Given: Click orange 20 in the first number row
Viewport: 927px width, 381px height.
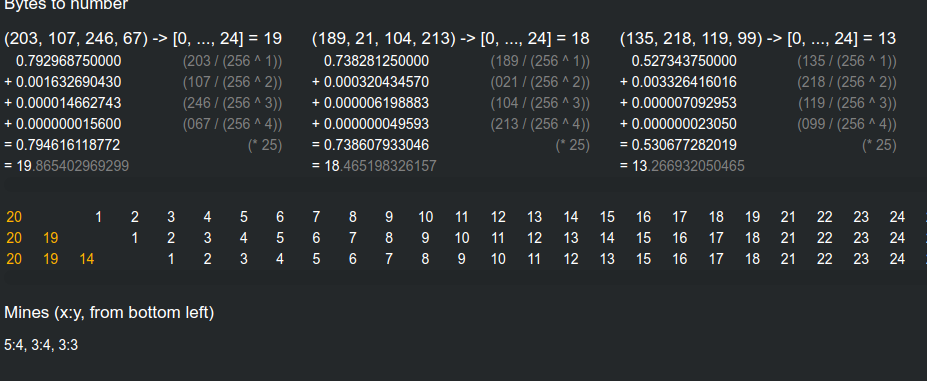Looking at the screenshot, I should (x=14, y=217).
